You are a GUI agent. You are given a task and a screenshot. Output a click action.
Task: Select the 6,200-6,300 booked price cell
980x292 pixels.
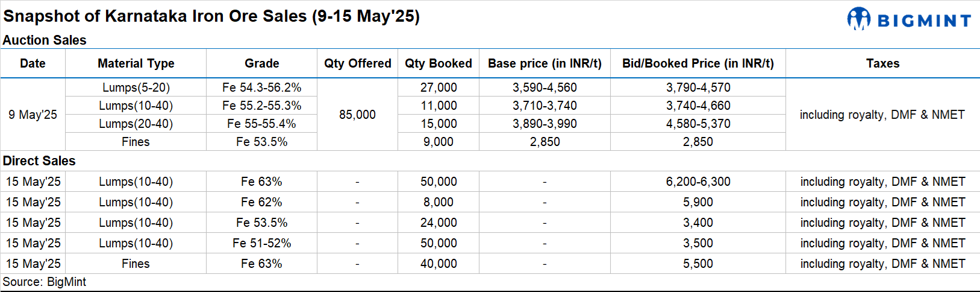(x=698, y=182)
